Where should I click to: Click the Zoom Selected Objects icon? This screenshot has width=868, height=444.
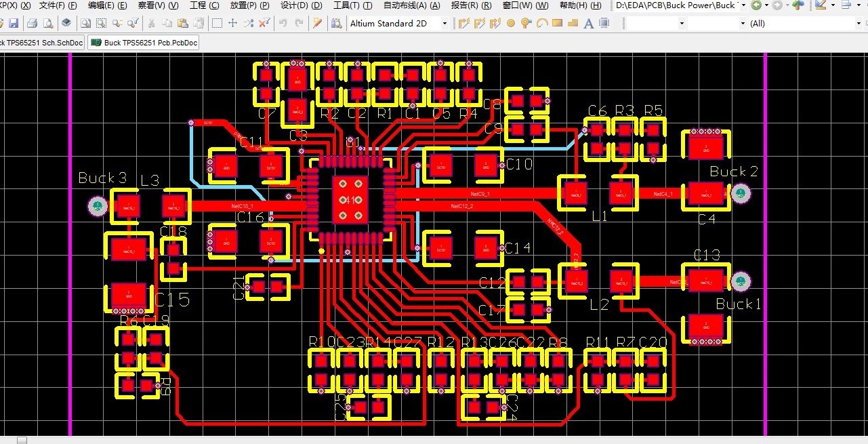coord(102,23)
